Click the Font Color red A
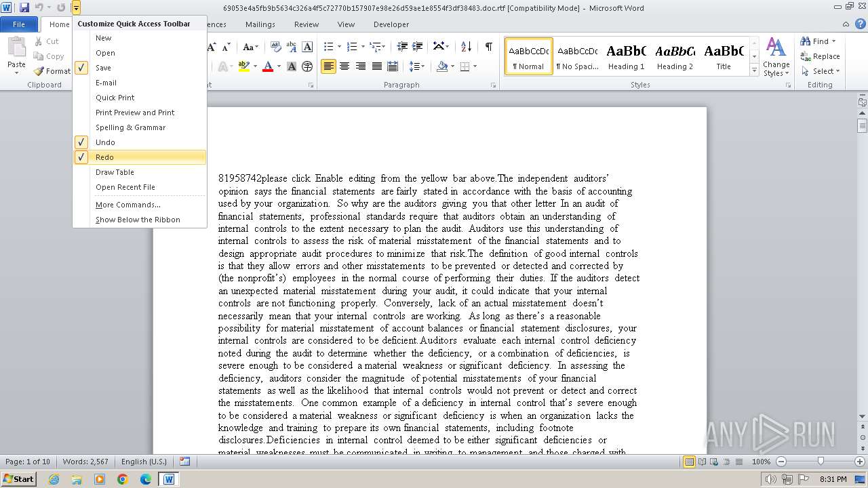 (x=268, y=66)
